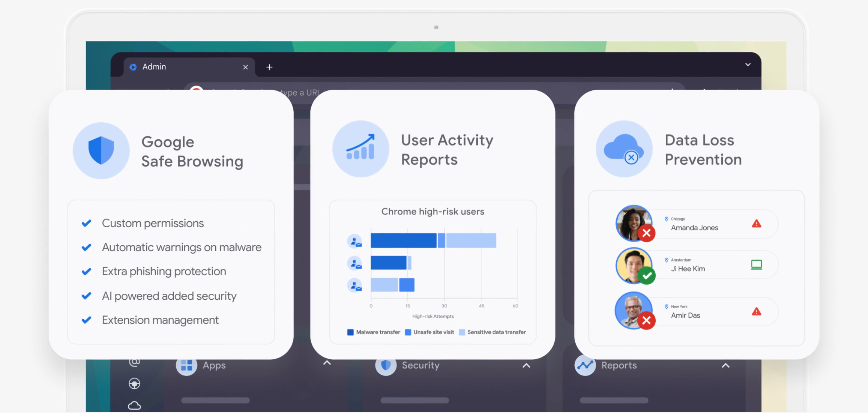Click the green laptop icon beside Ji Hee Kim
Viewport: 868px width, 413px height.
pos(757,265)
